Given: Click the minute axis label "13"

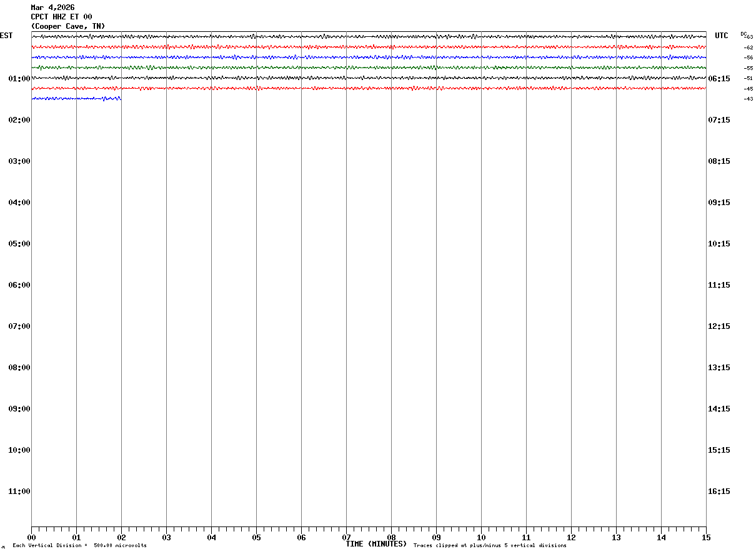Looking at the screenshot, I should tap(616, 538).
